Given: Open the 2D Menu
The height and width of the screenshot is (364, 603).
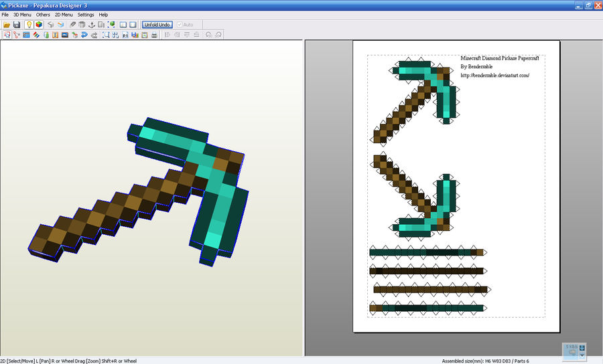Looking at the screenshot, I should click(64, 15).
